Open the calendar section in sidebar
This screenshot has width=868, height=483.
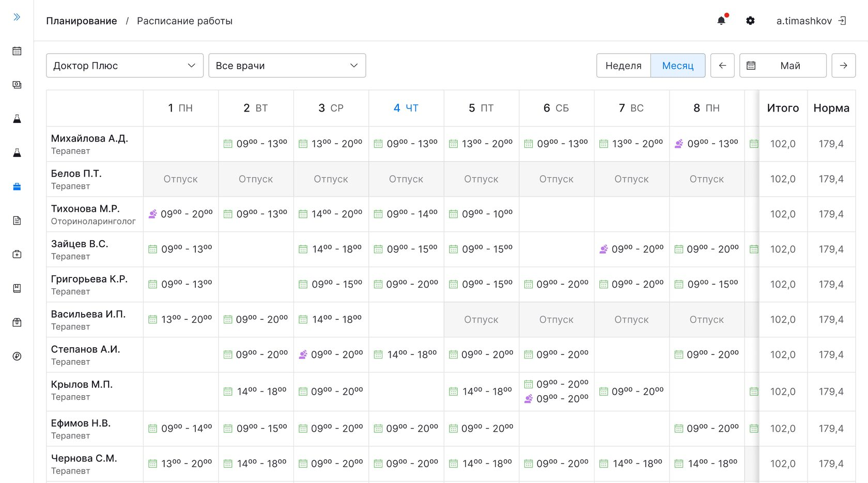(17, 51)
